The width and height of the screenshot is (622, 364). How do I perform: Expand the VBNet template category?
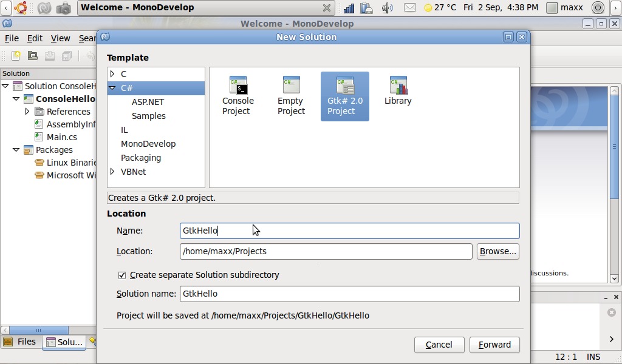pos(112,172)
